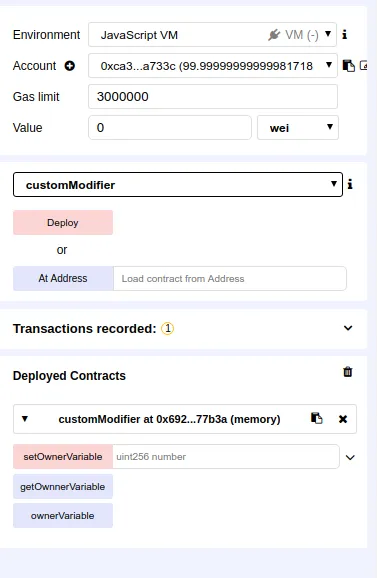Click the customModifier at 0x692...77b3a label
The height and width of the screenshot is (578, 377).
pyautogui.click(x=169, y=419)
